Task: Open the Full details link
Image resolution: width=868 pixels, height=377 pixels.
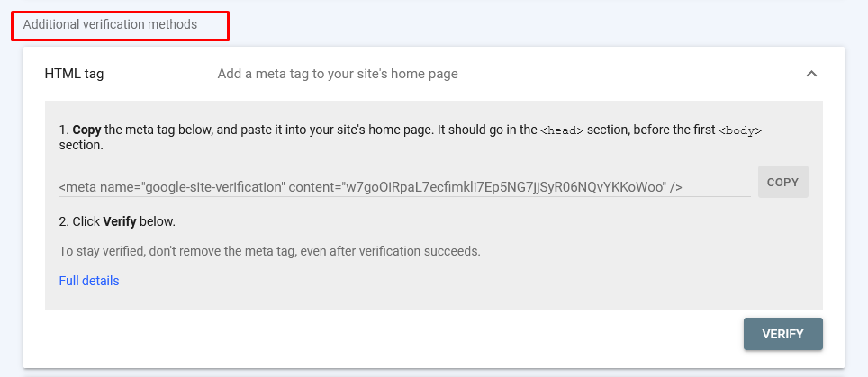Action: (x=89, y=281)
